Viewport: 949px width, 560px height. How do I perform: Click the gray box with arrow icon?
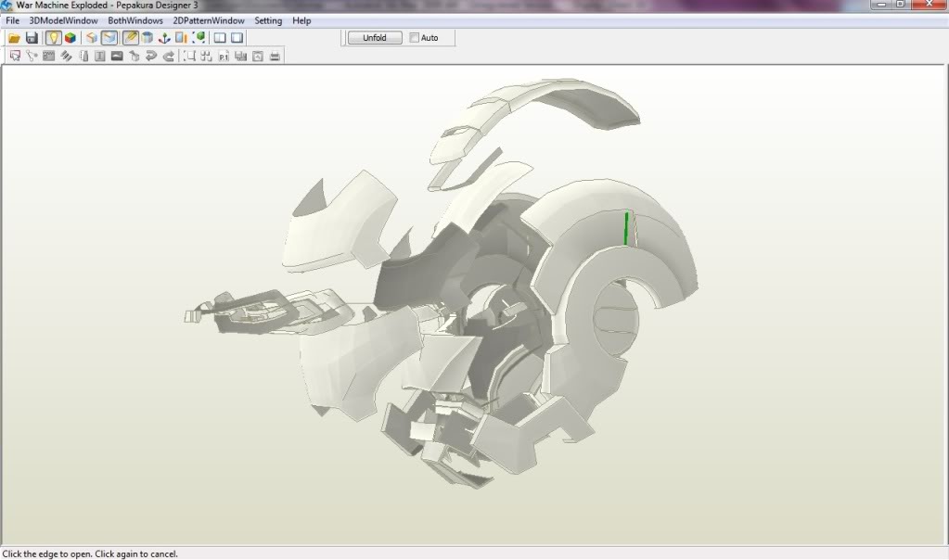[135, 57]
